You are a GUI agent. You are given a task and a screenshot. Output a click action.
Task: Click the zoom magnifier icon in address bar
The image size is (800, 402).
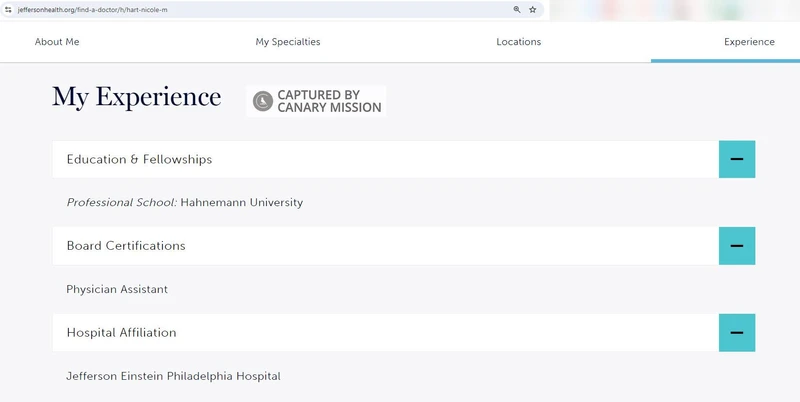tap(517, 9)
